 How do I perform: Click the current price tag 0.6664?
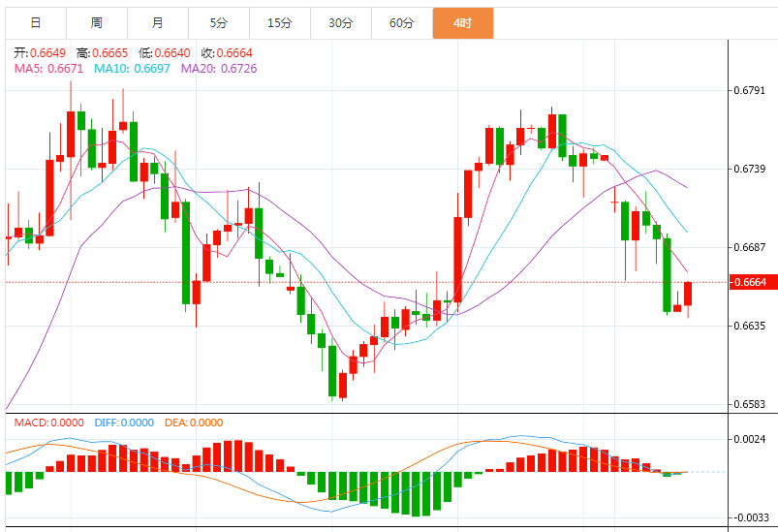coord(752,282)
